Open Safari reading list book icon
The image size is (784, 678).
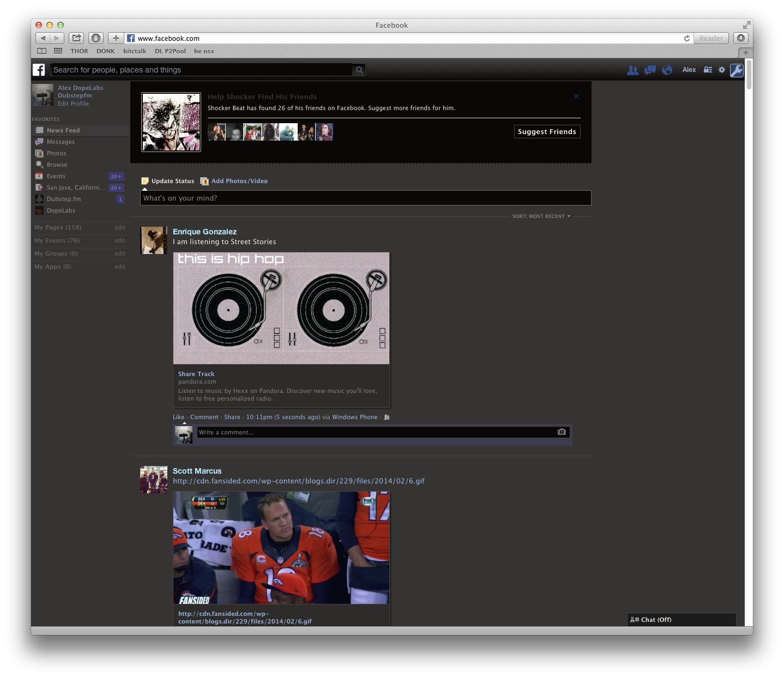41,51
